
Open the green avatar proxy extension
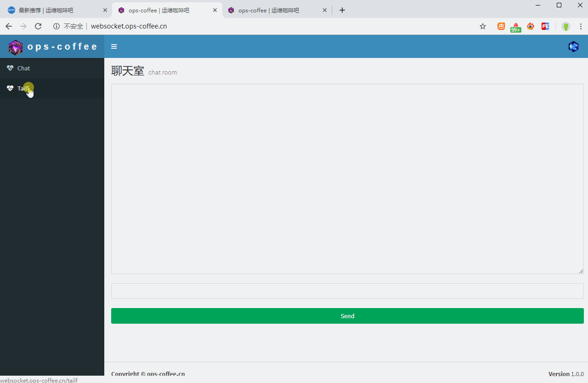tap(565, 26)
